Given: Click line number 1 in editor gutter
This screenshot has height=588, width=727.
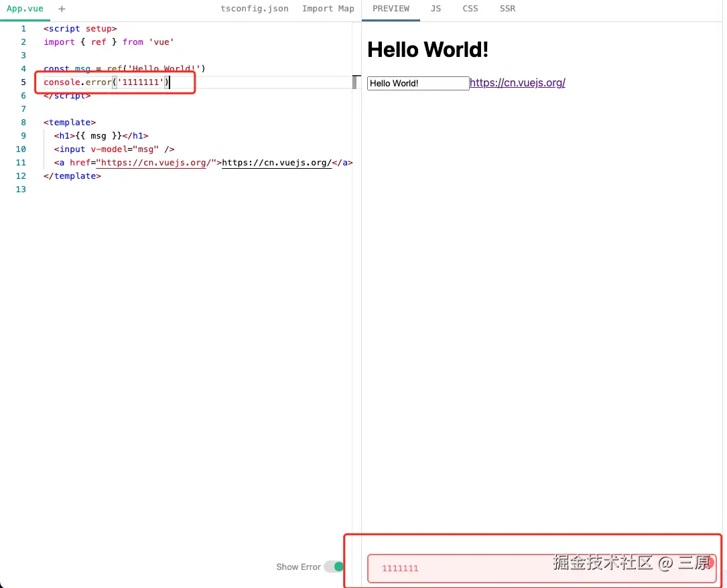Looking at the screenshot, I should pyautogui.click(x=23, y=29).
